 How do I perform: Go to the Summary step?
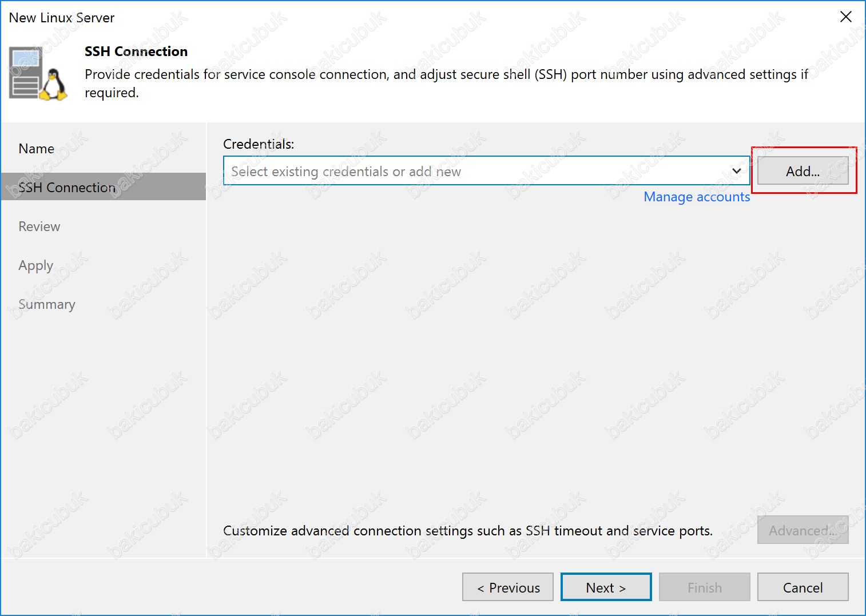[x=47, y=304]
